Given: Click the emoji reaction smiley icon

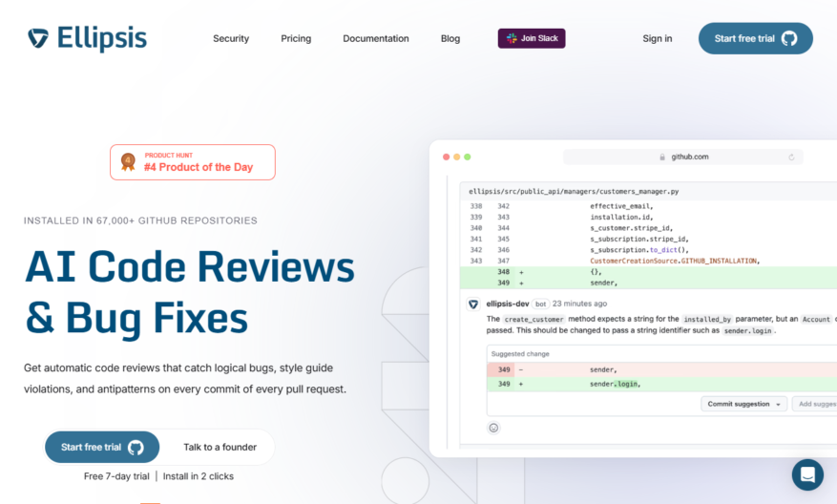Looking at the screenshot, I should coord(493,428).
